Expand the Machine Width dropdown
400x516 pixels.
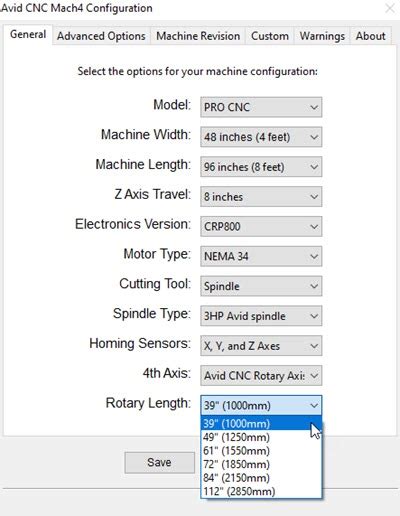click(261, 137)
